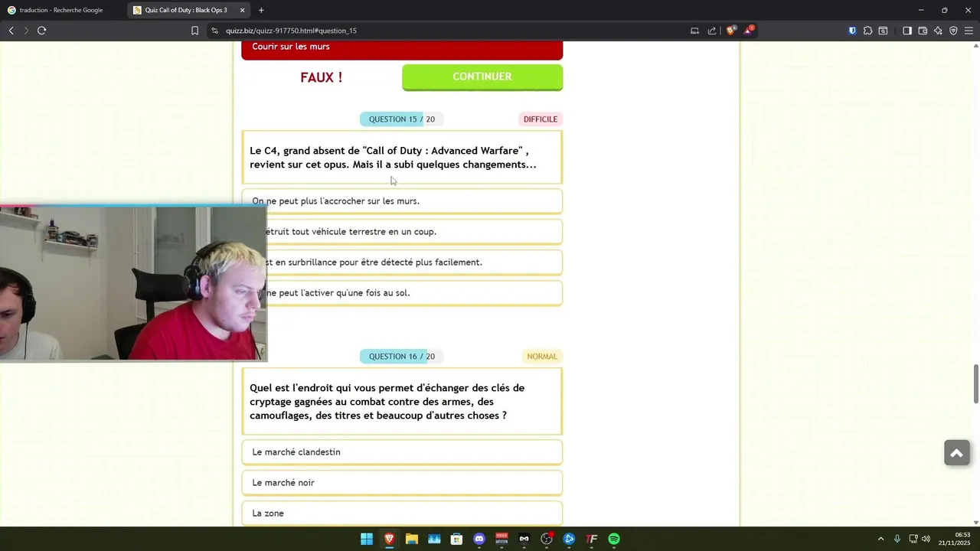The width and height of the screenshot is (980, 551).
Task: Click the site settings icon beside the URL
Action: 215,31
